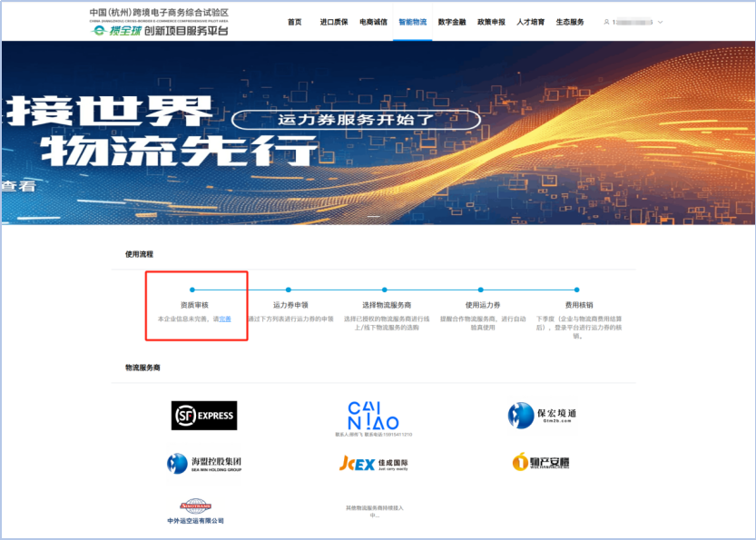Click the user avatar icon in header

606,22
